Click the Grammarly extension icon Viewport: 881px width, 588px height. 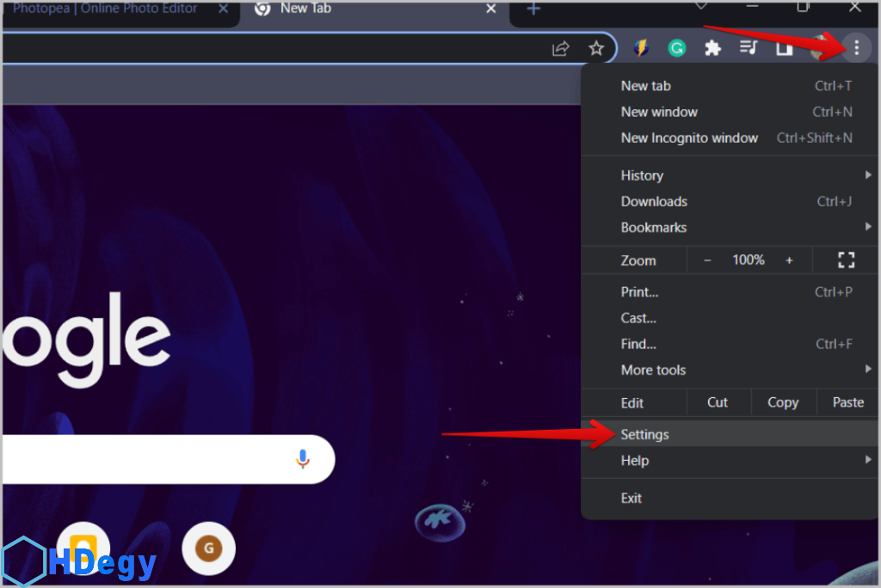677,48
